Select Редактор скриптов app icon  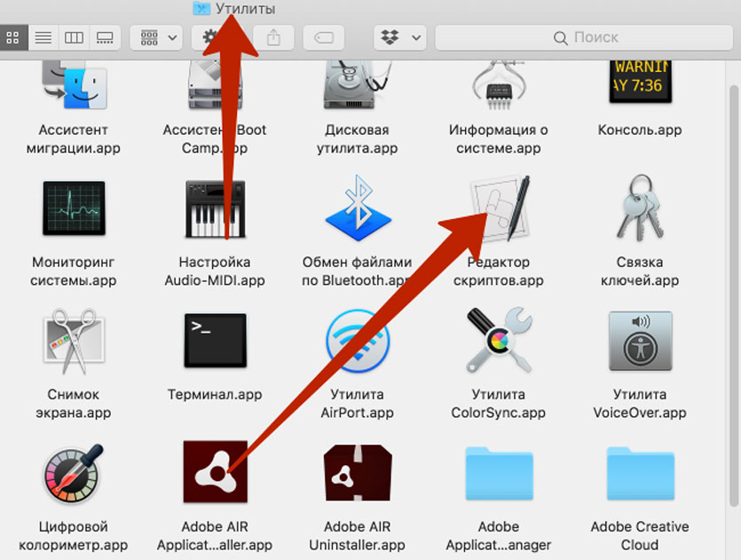click(x=500, y=208)
